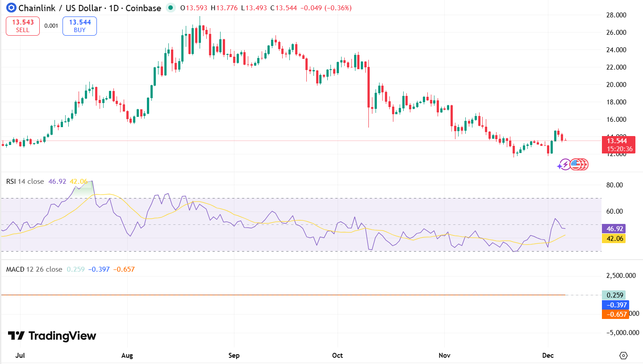Click the MACD 12 26 close legend label

tap(34, 269)
